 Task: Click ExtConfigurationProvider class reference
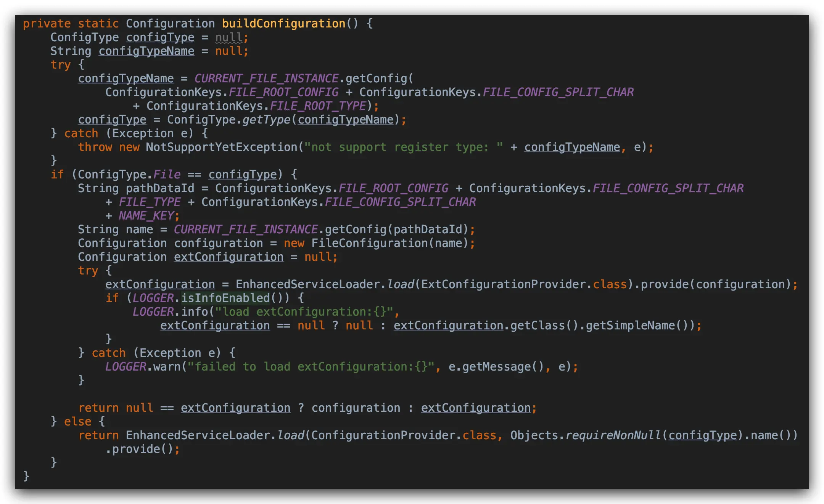click(504, 284)
